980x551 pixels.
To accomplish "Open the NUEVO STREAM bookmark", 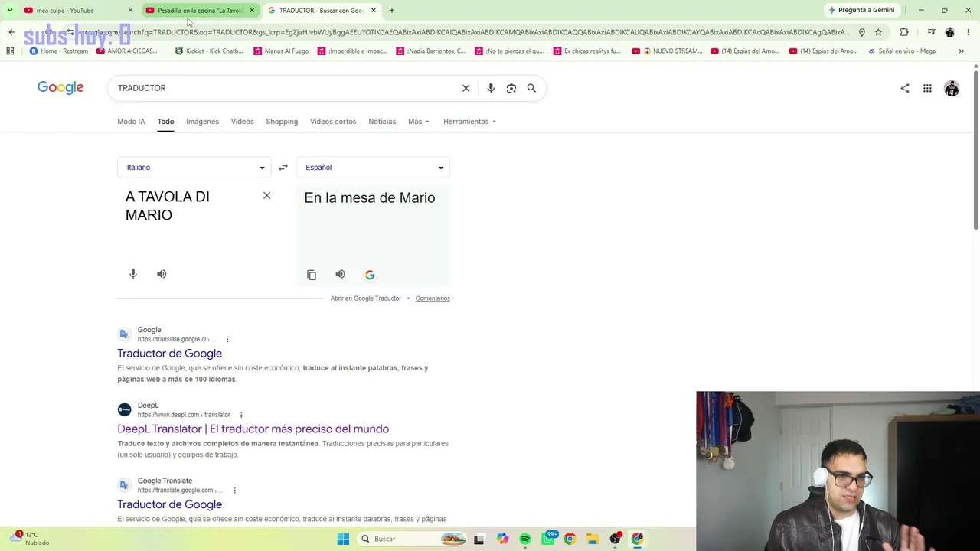I will [667, 51].
